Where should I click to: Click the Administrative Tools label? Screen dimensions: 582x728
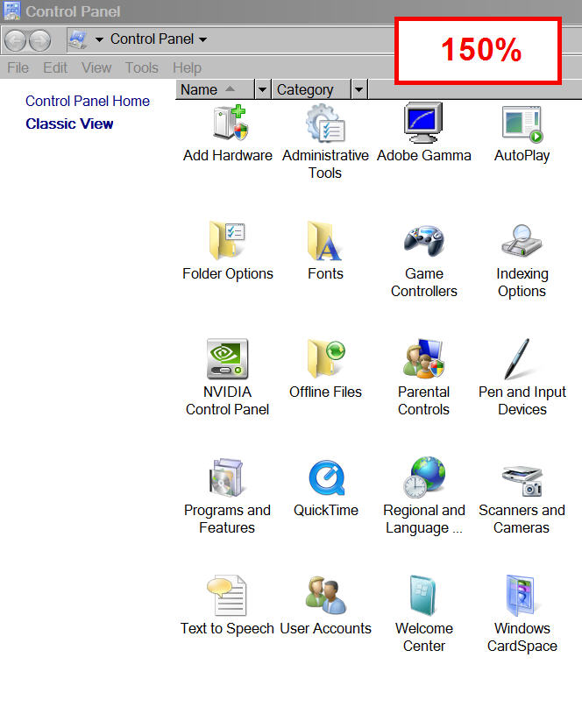325,164
